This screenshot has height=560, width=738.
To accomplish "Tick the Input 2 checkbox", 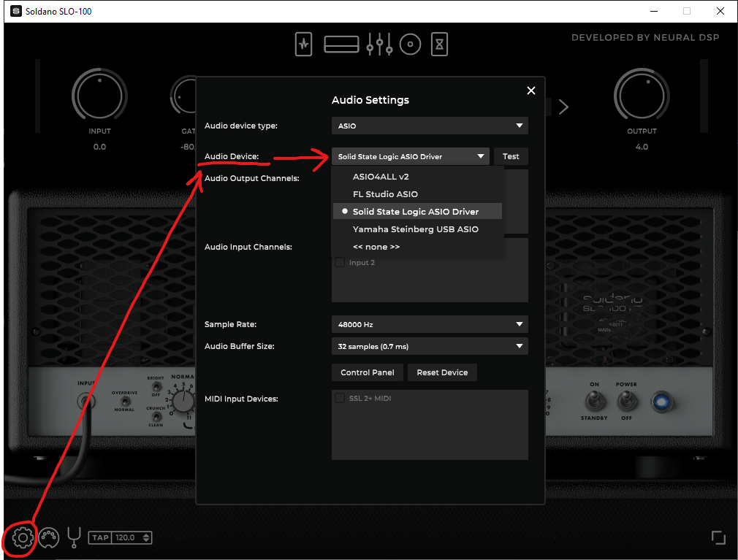I will [x=340, y=262].
